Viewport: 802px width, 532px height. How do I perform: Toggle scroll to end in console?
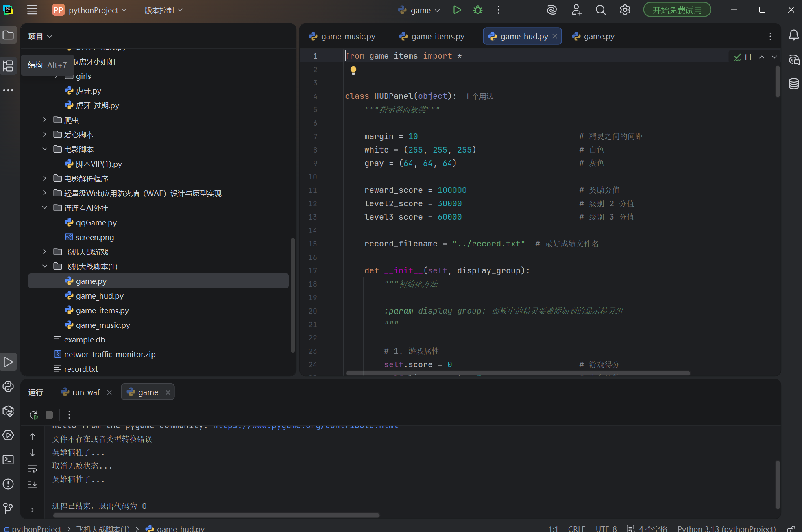33,484
